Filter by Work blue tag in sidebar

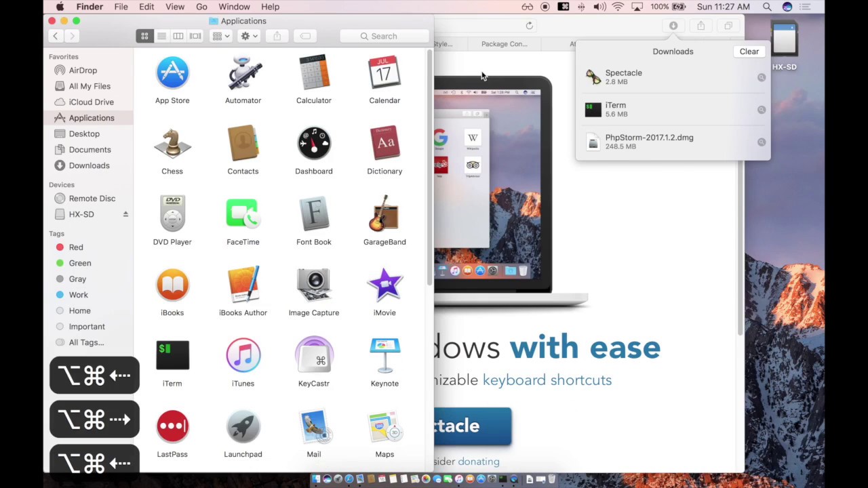(78, 295)
